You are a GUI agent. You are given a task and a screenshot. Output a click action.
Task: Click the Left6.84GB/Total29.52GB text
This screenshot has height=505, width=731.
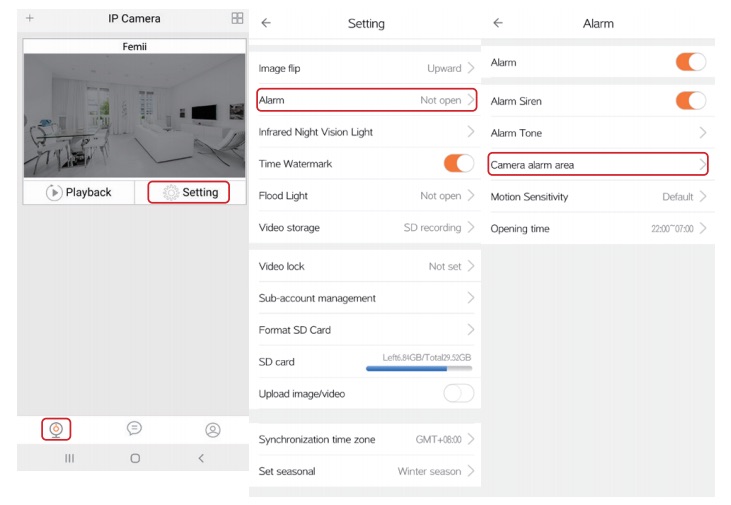(427, 358)
